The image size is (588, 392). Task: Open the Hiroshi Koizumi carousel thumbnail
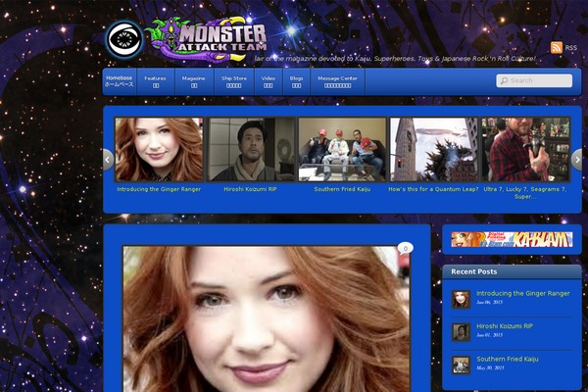(251, 149)
